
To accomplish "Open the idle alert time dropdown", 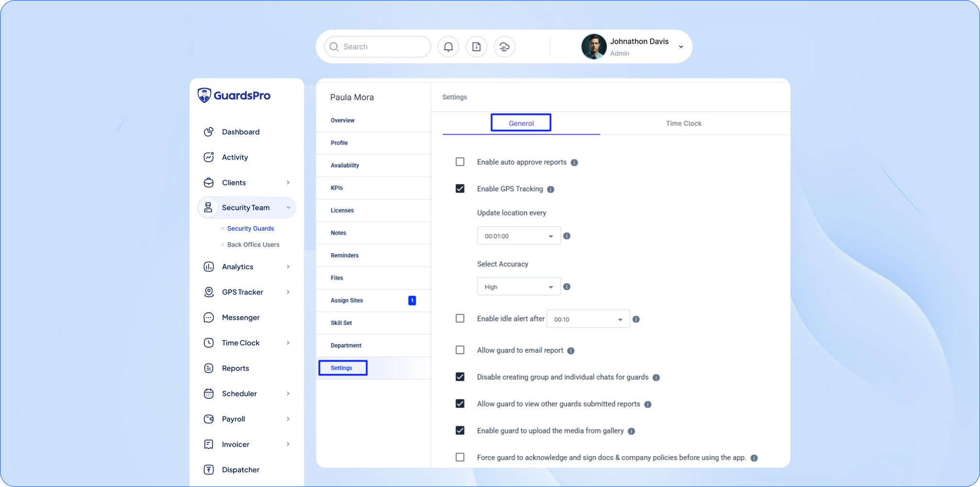I will click(x=588, y=319).
